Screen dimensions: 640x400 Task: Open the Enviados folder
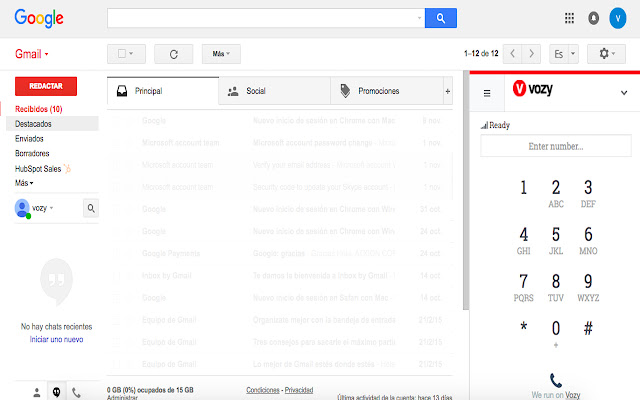29,139
